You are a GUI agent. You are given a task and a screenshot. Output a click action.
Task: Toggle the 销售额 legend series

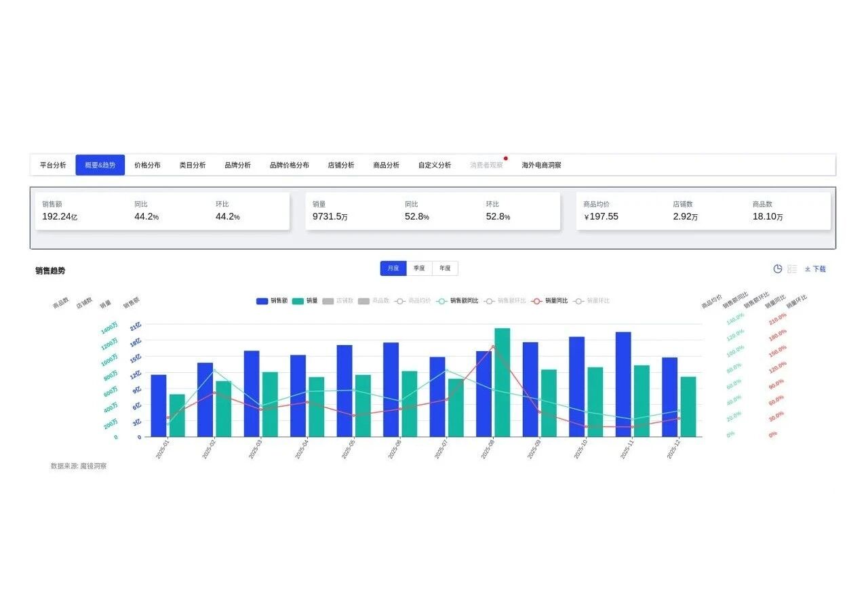pyautogui.click(x=272, y=301)
